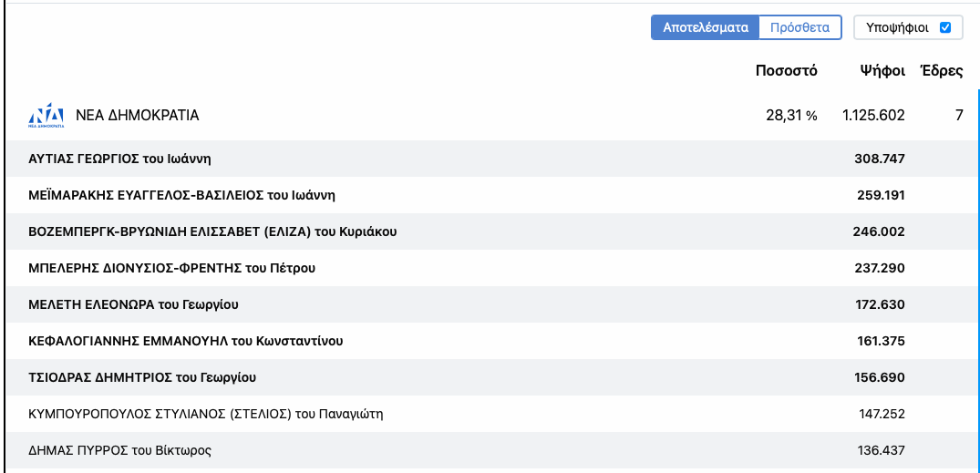Select the Έδρες column header
This screenshot has width=980, height=473.
point(941,70)
